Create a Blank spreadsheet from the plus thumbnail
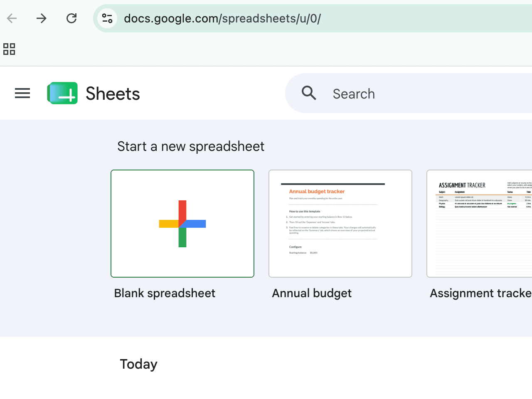 [x=182, y=224]
